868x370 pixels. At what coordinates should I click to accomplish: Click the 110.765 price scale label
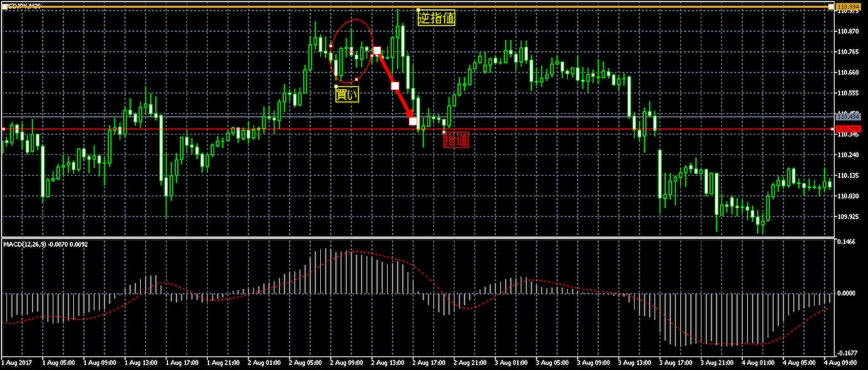point(848,52)
